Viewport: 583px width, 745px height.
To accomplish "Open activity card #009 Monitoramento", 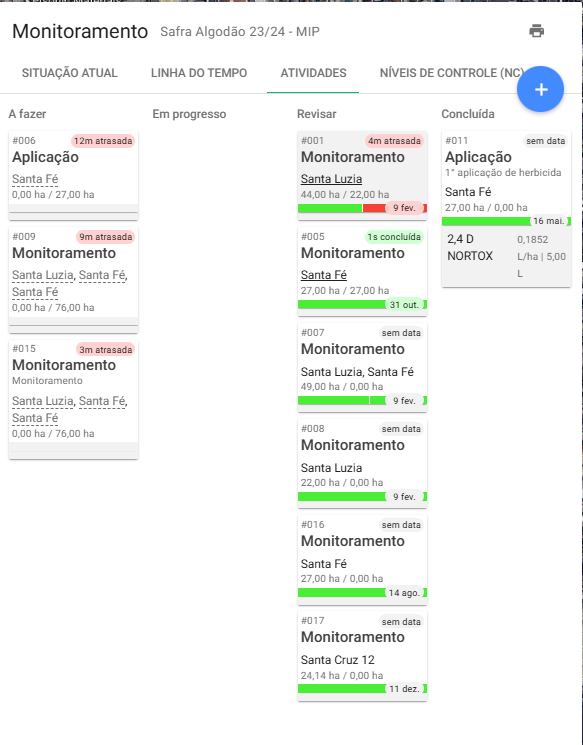I will [73, 277].
